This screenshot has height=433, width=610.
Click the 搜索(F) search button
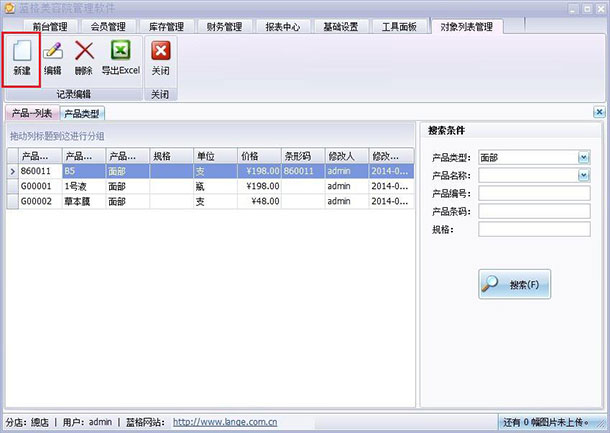click(x=514, y=284)
